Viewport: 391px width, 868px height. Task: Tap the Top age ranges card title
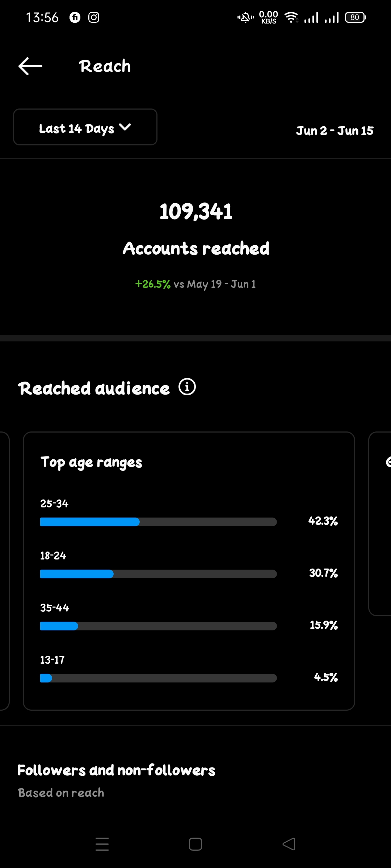click(x=91, y=463)
